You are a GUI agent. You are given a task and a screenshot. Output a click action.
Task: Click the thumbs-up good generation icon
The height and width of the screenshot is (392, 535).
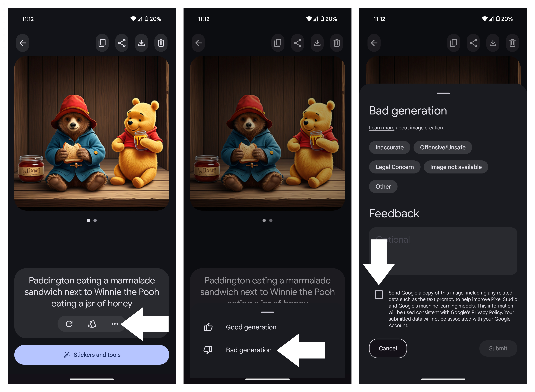[x=208, y=327]
